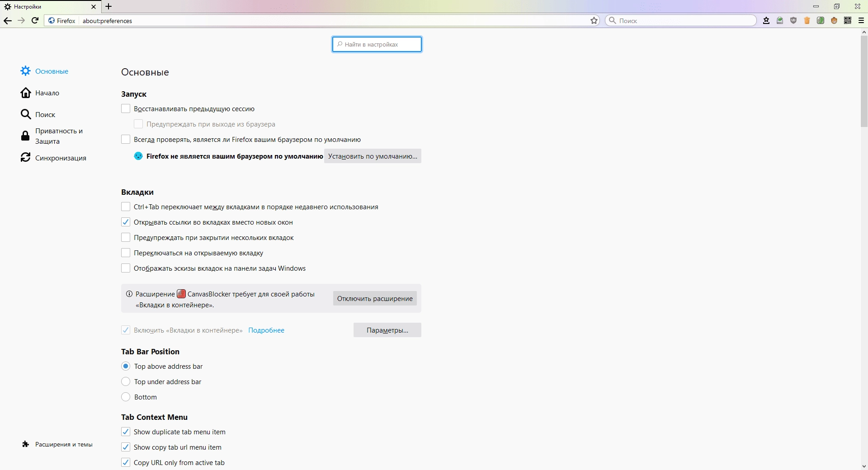Bookmark this page with the star icon
Image resolution: width=868 pixels, height=470 pixels.
coord(594,20)
